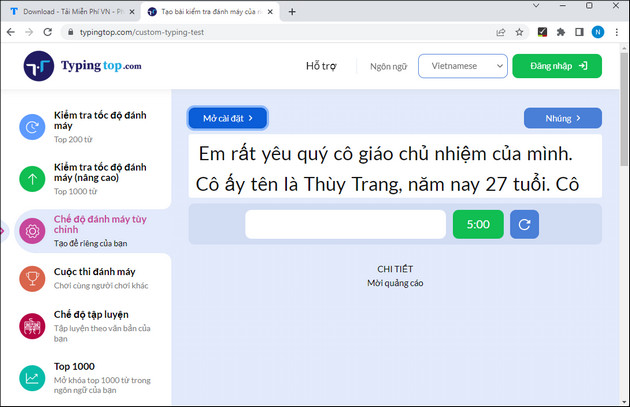
Task: Open the Vietnamese language dropdown
Action: click(463, 66)
